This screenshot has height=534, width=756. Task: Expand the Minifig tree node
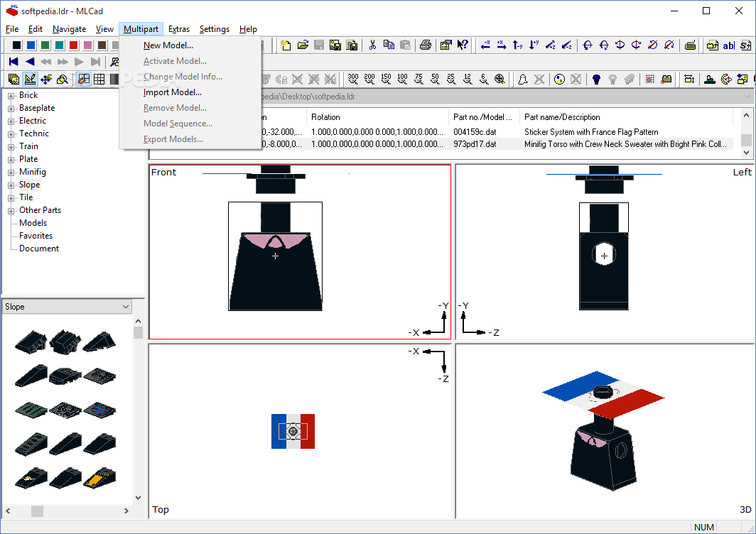click(x=11, y=173)
